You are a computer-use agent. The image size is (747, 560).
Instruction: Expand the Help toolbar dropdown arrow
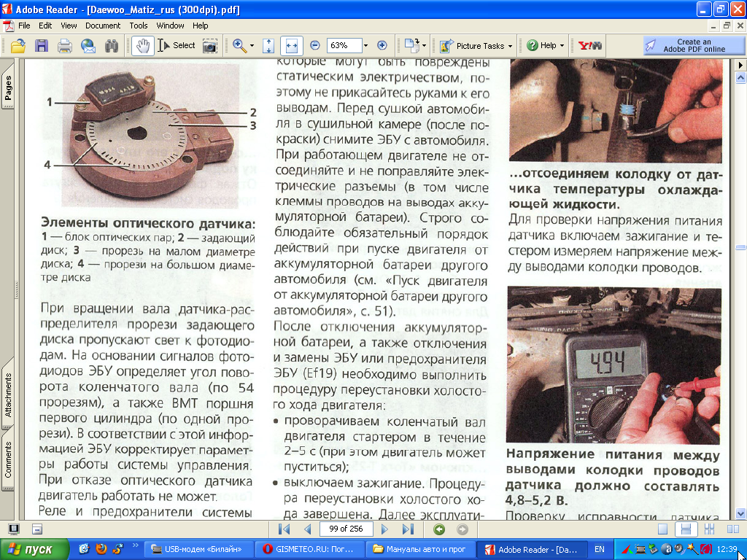pyautogui.click(x=562, y=46)
